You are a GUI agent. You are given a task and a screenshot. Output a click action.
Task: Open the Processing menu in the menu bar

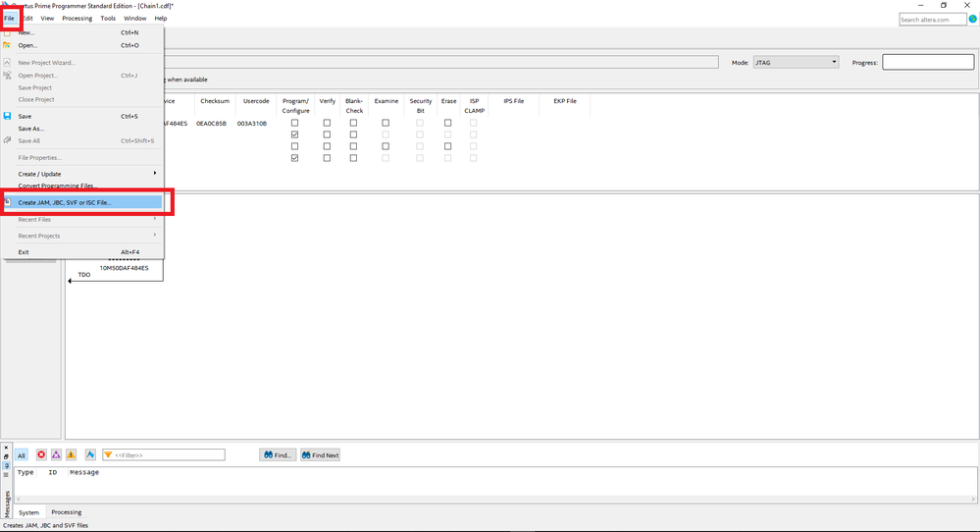77,18
